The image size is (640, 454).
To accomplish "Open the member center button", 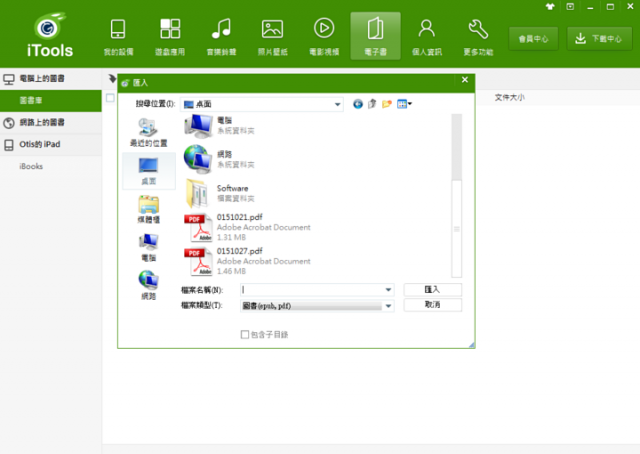I will [533, 39].
